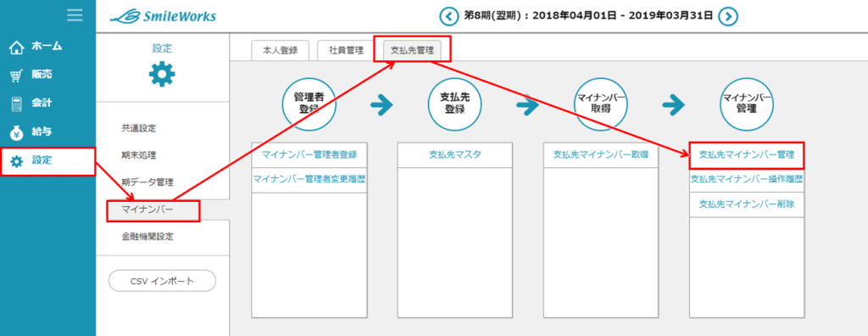The height and width of the screenshot is (336, 868).
Task: Click the SmileWorks logo
Action: pyautogui.click(x=163, y=17)
